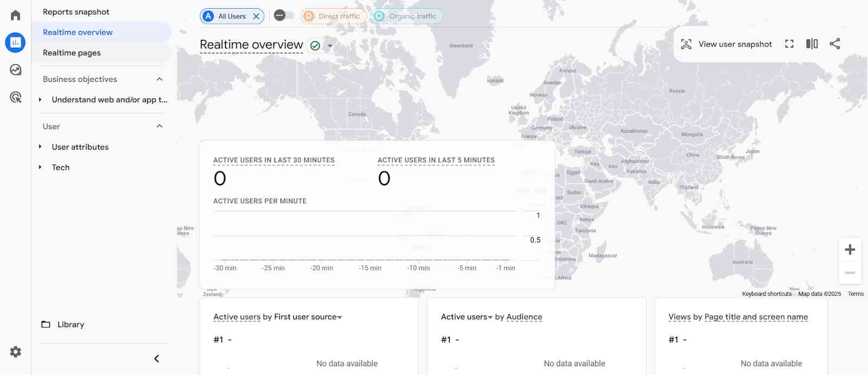
Task: Click View user snapshot button
Action: pyautogui.click(x=726, y=44)
